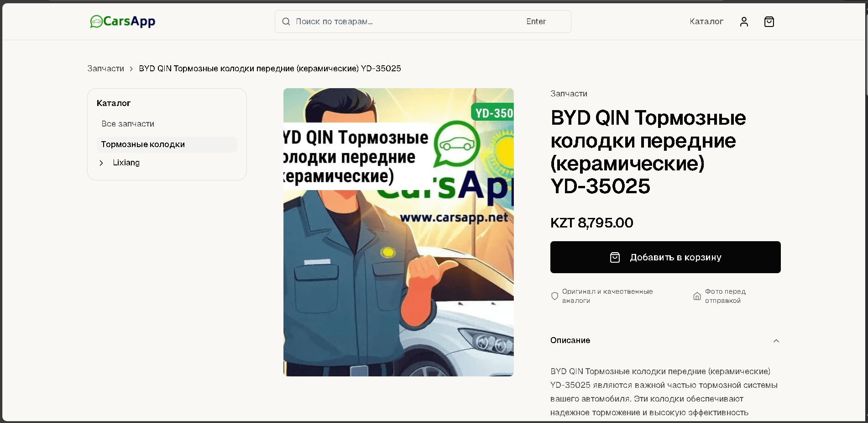This screenshot has height=423, width=868.
Task: Click the product image thumbnail
Action: point(398,232)
